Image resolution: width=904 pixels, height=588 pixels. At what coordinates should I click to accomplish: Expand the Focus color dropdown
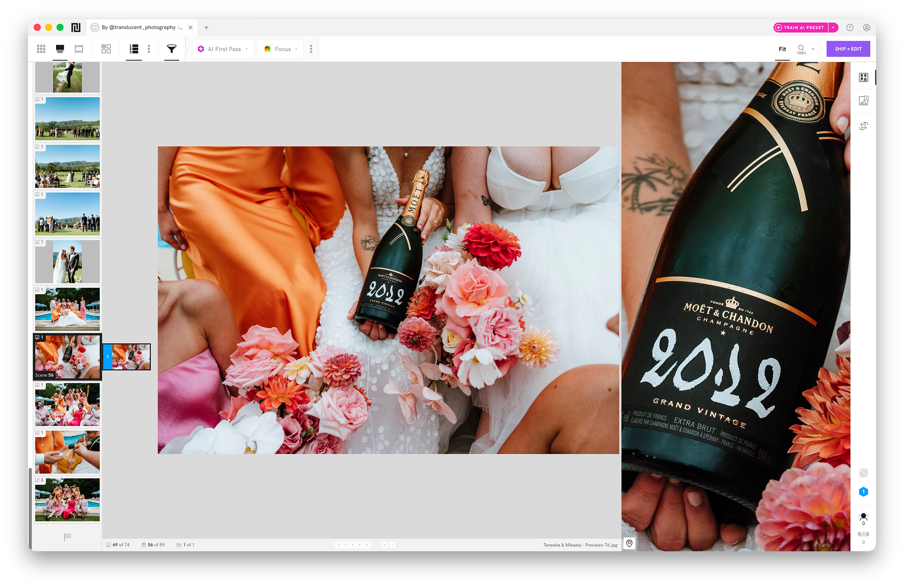click(x=281, y=49)
